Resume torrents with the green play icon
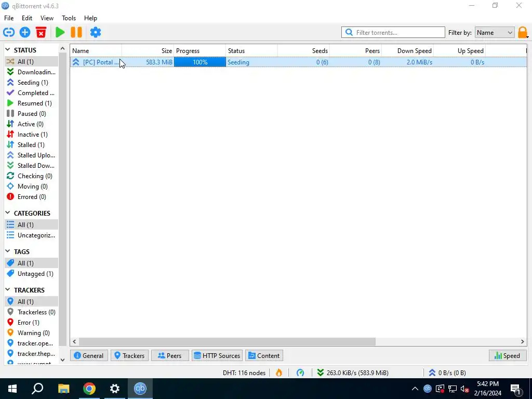The image size is (532, 399). point(60,33)
